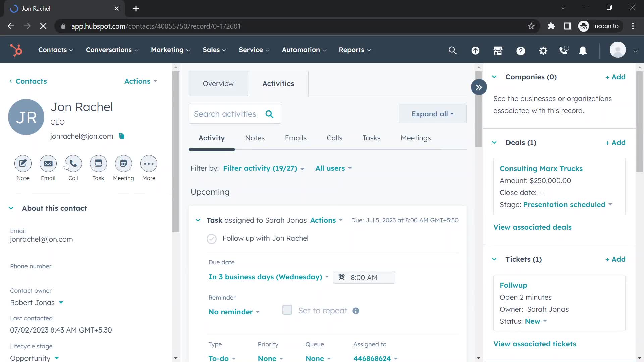The height and width of the screenshot is (362, 644).
Task: Open the Call icon to log call
Action: tap(73, 164)
